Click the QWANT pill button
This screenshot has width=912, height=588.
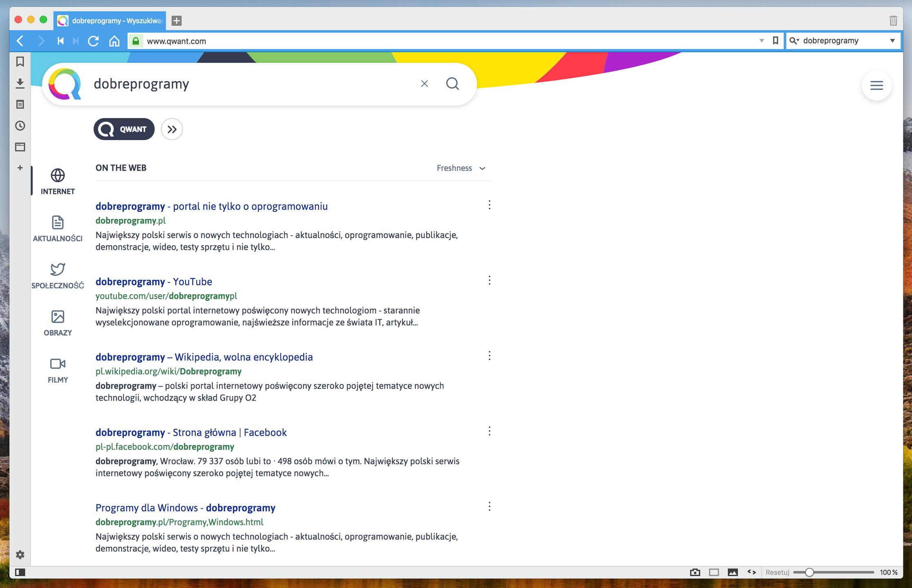click(x=124, y=129)
